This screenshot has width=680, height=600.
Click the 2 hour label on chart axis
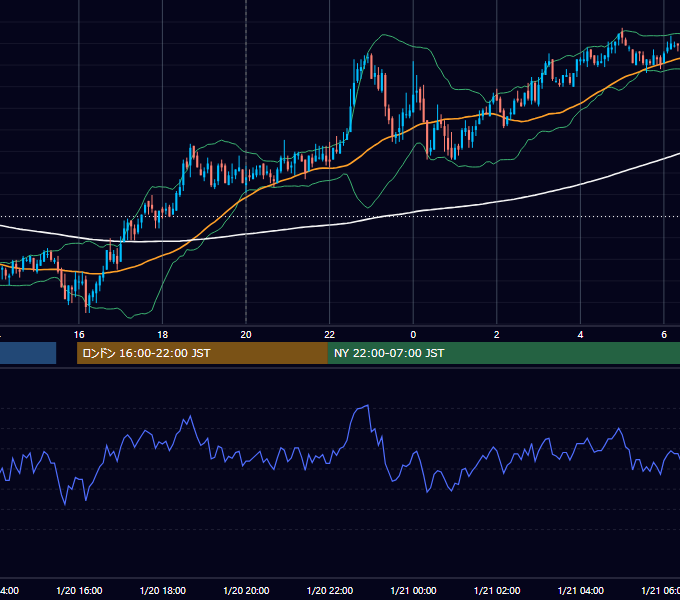point(497,335)
